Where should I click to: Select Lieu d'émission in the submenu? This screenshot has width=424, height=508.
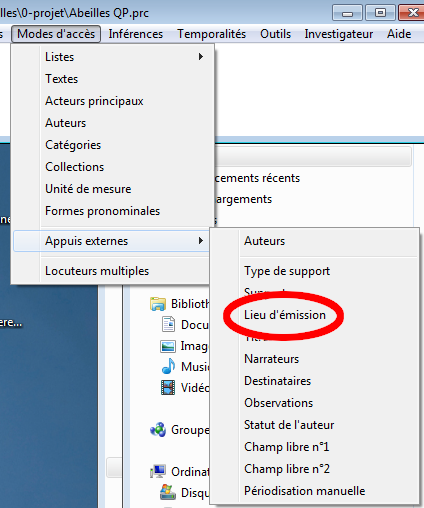pos(285,315)
